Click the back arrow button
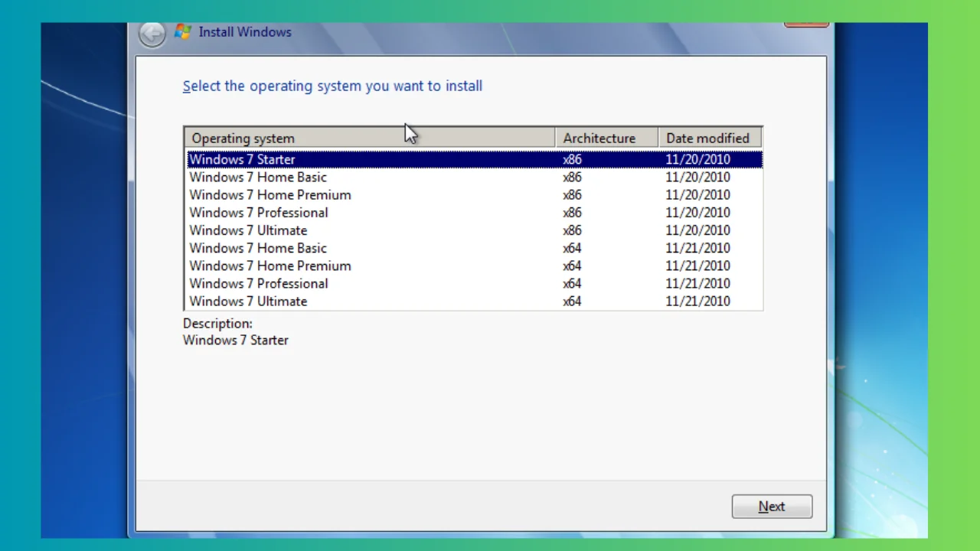Screen dimensions: 980x551 click(152, 34)
